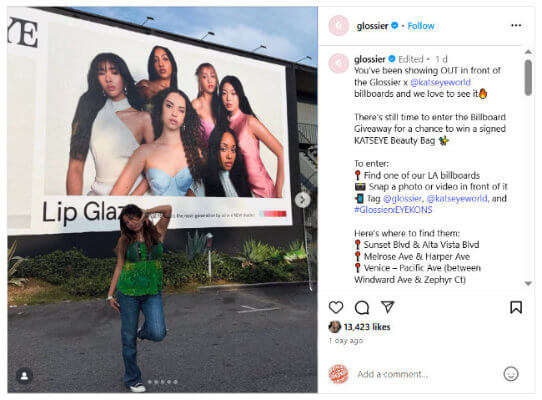Share the post with paper plane icon
Viewport: 542px width, 400px height.
pyautogui.click(x=387, y=307)
